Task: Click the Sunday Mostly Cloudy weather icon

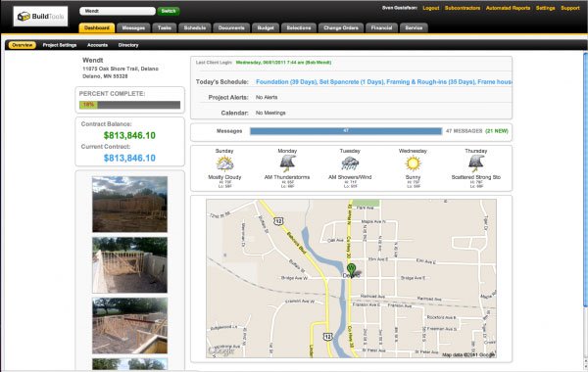Action: [x=224, y=163]
